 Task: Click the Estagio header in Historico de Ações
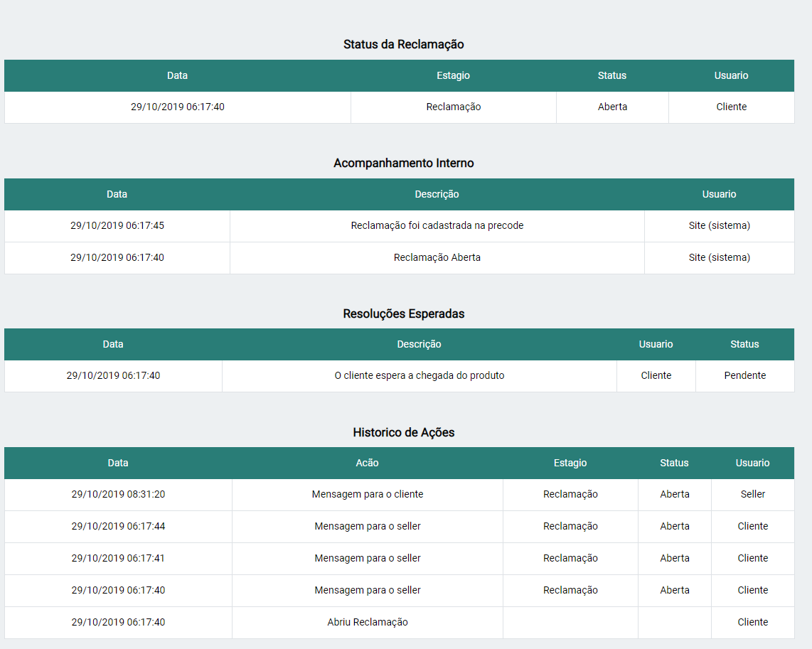(x=570, y=463)
